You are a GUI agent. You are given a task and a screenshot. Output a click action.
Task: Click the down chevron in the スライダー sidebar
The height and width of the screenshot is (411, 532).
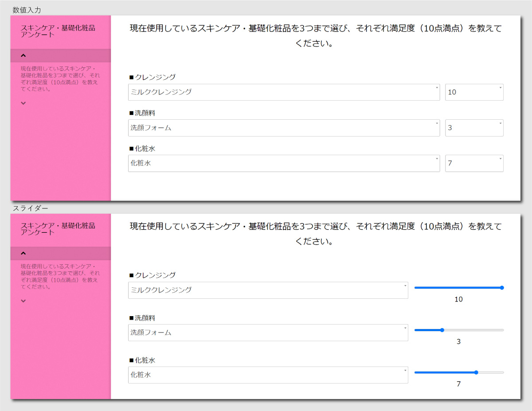(x=23, y=301)
